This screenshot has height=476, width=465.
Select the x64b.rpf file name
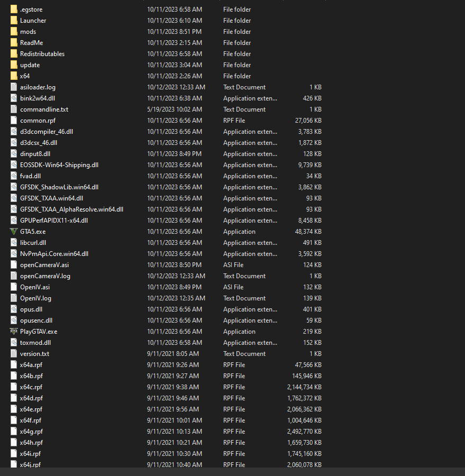(31, 376)
